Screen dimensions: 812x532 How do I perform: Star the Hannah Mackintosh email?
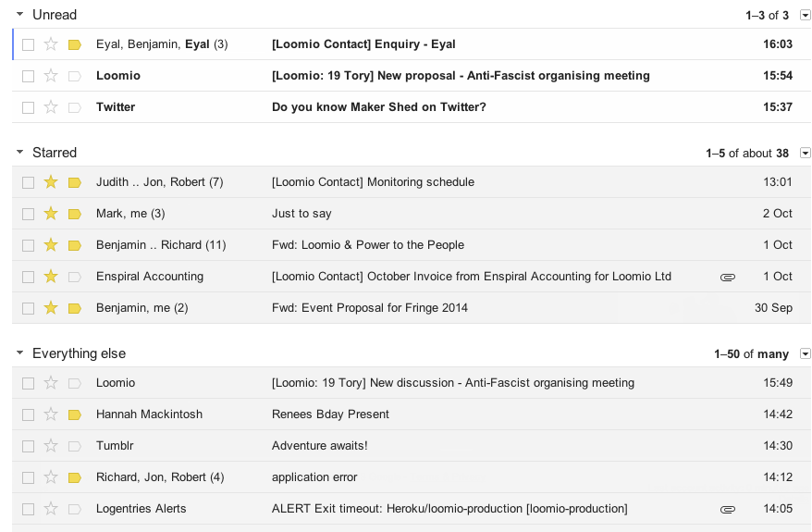click(51, 414)
